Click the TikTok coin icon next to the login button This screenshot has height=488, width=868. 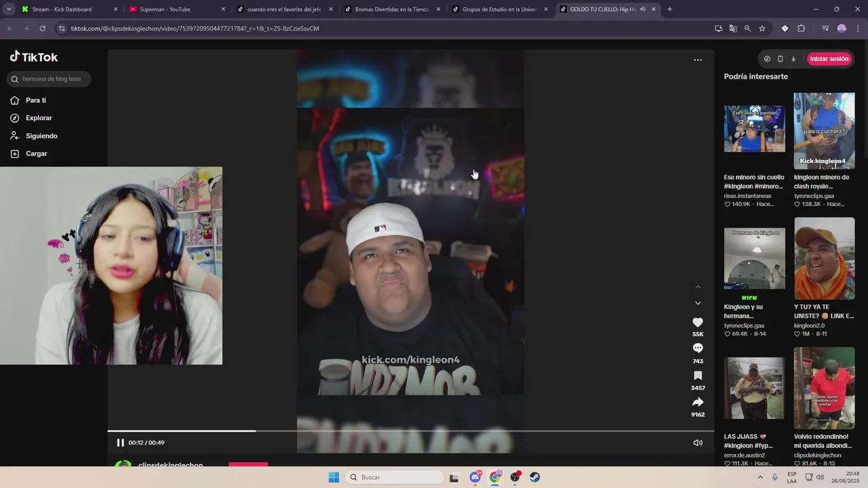click(767, 59)
